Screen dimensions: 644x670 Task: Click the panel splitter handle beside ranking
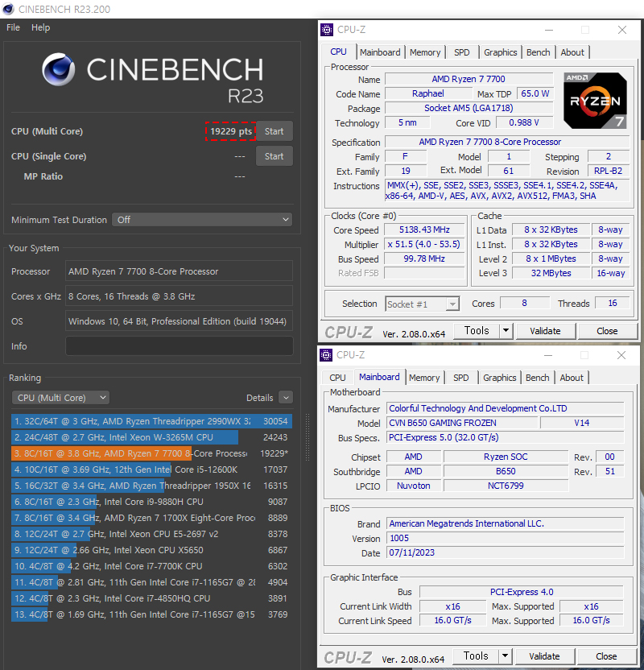[x=307, y=437]
